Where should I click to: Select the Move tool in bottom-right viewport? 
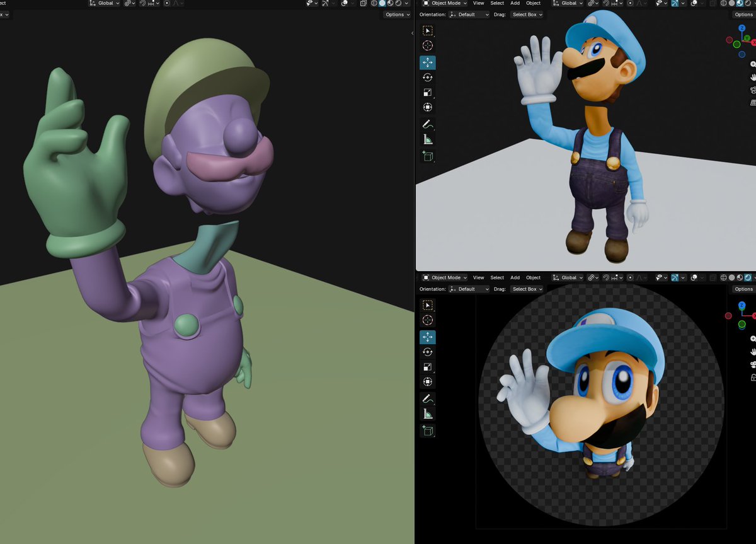coord(428,337)
